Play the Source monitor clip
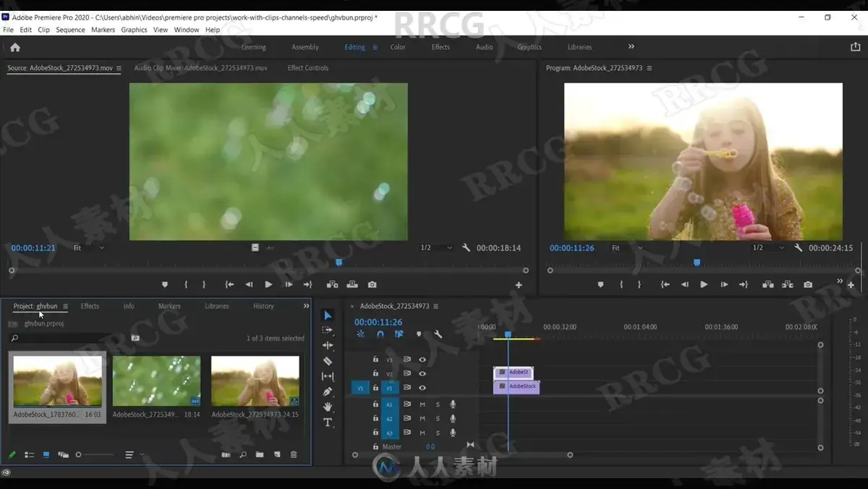Image resolution: width=868 pixels, height=489 pixels. tap(268, 285)
